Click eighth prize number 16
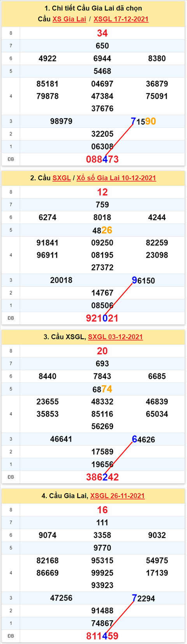 (x=102, y=510)
